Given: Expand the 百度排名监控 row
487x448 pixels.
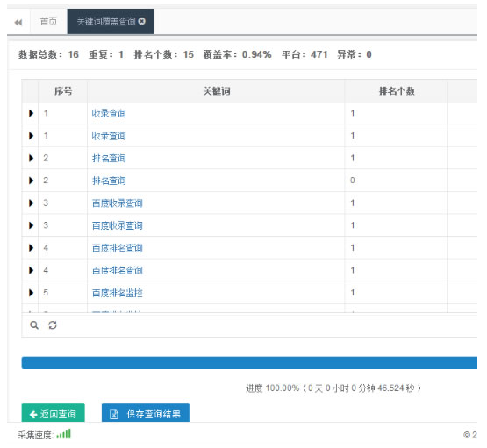Looking at the screenshot, I should click(x=31, y=293).
